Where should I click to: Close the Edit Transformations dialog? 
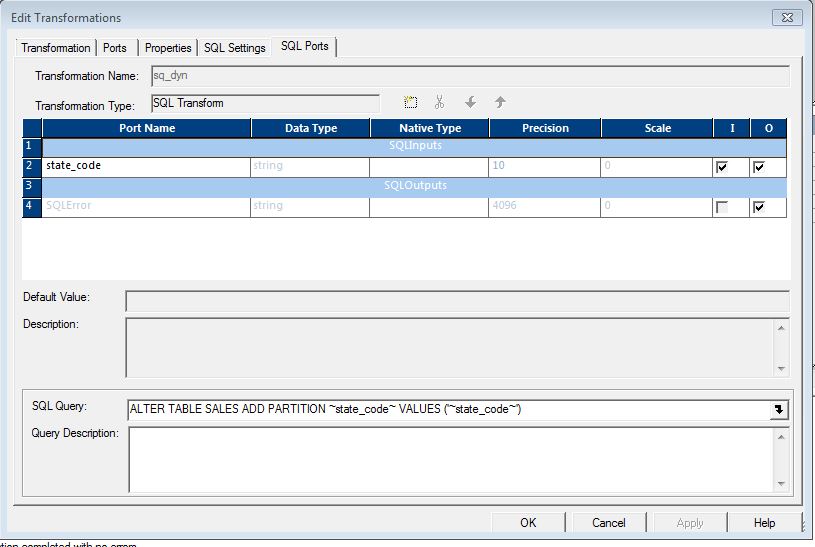(x=787, y=17)
